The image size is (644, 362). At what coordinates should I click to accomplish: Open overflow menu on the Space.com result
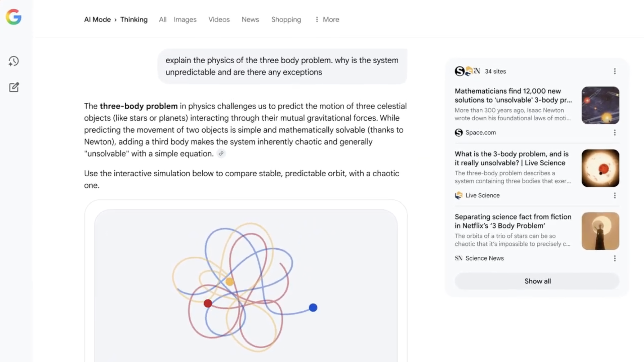point(615,133)
